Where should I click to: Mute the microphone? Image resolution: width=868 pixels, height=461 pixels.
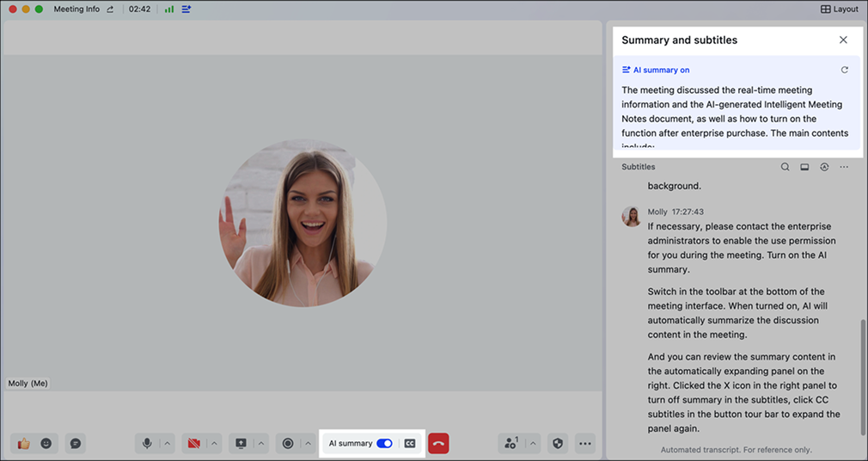147,444
